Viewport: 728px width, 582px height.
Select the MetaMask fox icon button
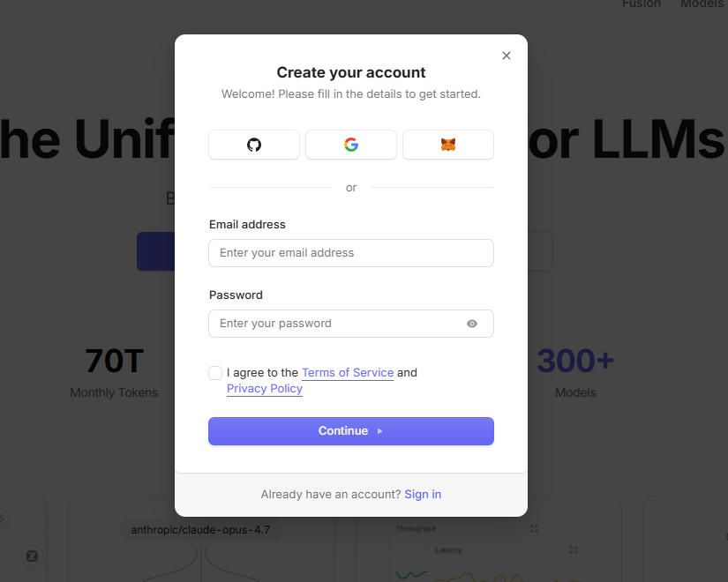448,145
